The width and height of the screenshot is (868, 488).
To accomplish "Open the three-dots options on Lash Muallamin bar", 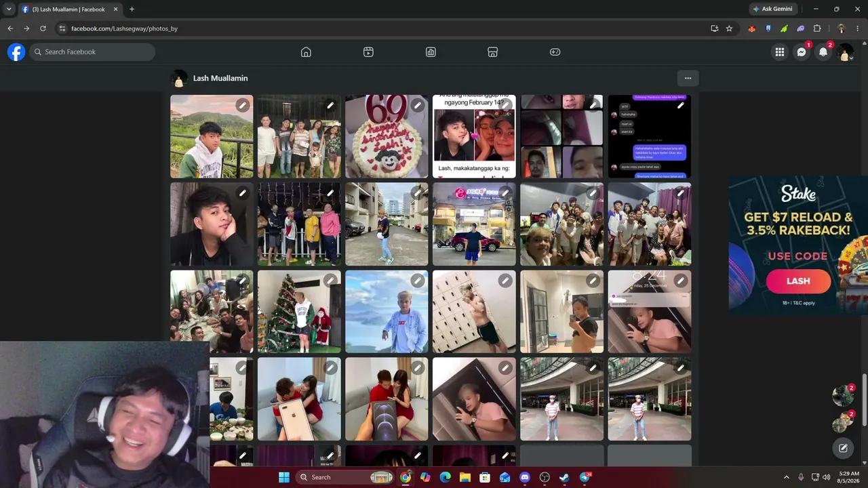I will pyautogui.click(x=688, y=78).
